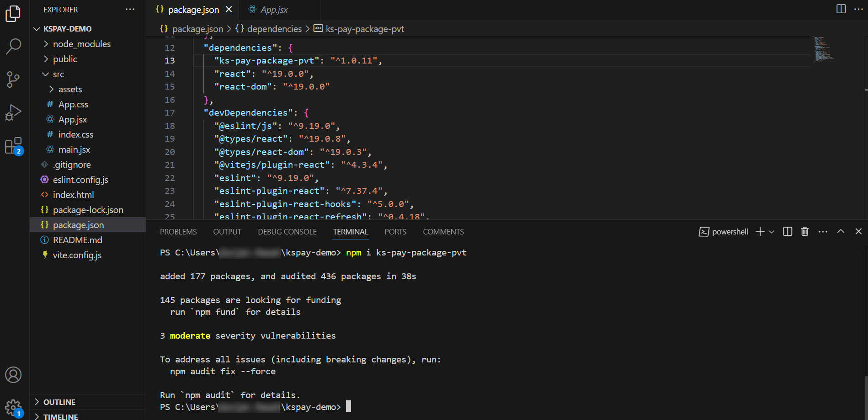Open the Accounts menu icon
The width and height of the screenshot is (868, 420).
pyautogui.click(x=13, y=375)
